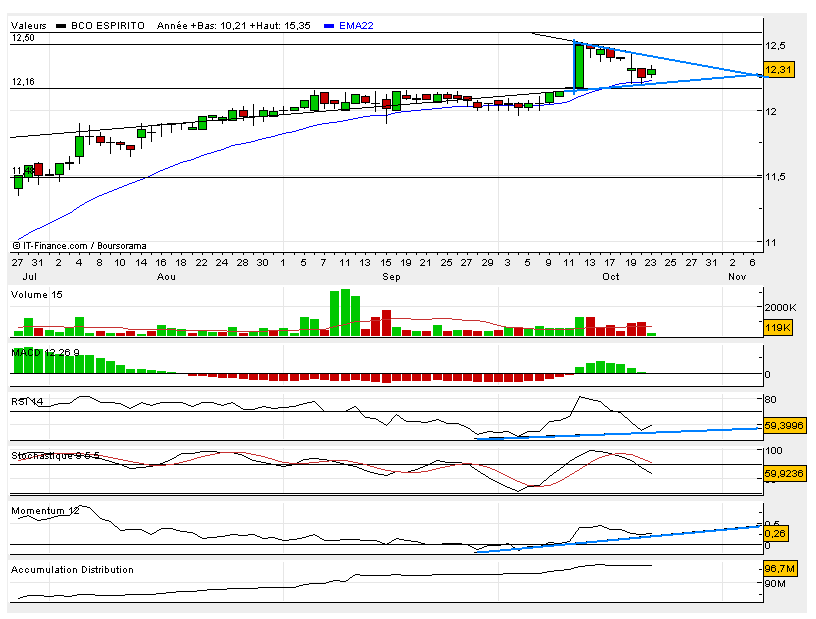
Task: Click the 80 RSI axis label
Action: [770, 399]
